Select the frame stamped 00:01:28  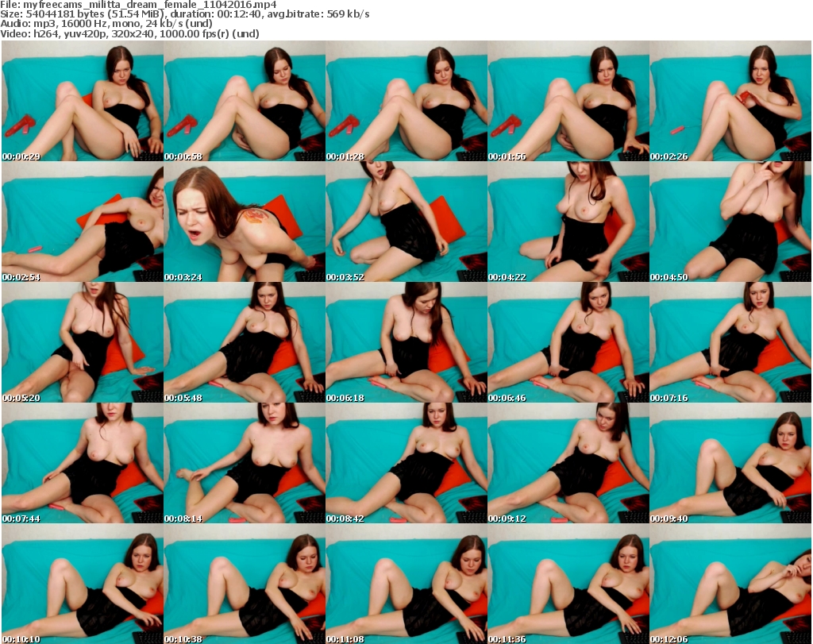tap(406, 101)
